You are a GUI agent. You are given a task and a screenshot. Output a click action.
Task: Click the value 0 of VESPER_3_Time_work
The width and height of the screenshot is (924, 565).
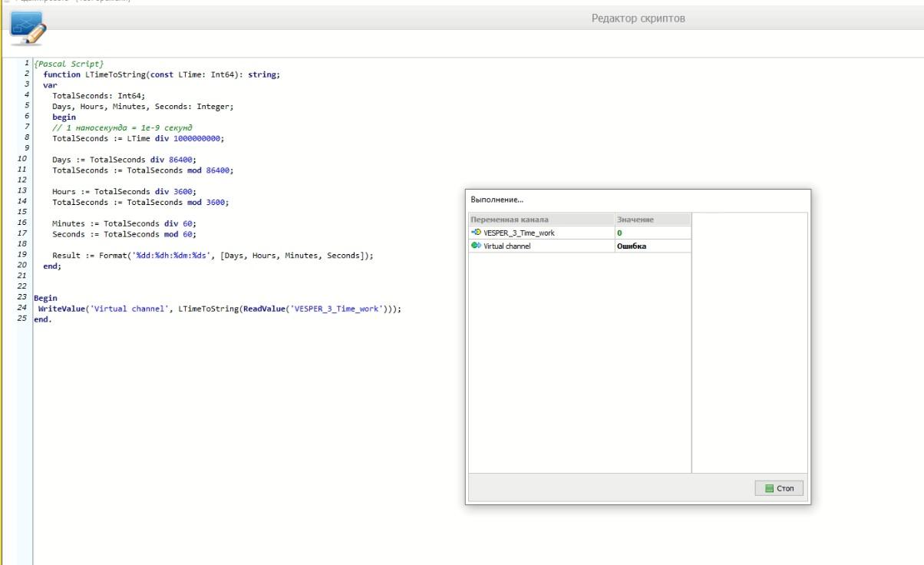pyautogui.click(x=619, y=232)
